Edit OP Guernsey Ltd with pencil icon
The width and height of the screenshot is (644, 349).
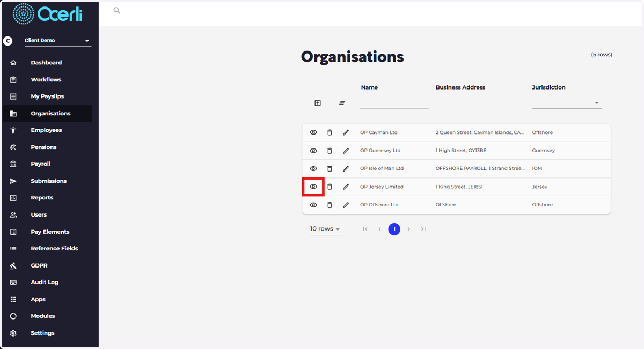click(346, 151)
